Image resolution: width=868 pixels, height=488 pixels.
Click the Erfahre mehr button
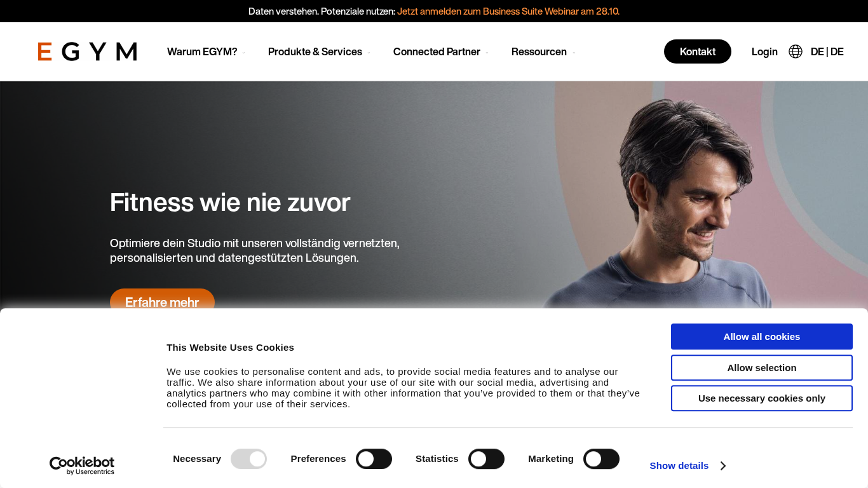pos(162,302)
